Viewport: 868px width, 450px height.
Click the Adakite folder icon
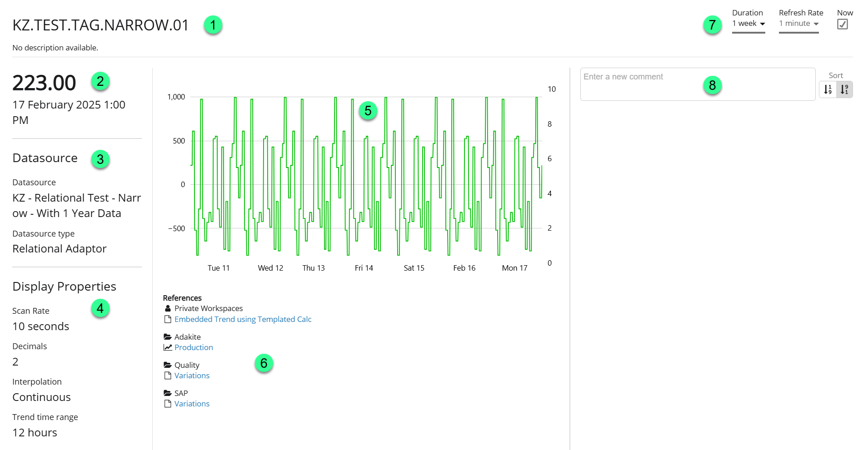(x=168, y=337)
